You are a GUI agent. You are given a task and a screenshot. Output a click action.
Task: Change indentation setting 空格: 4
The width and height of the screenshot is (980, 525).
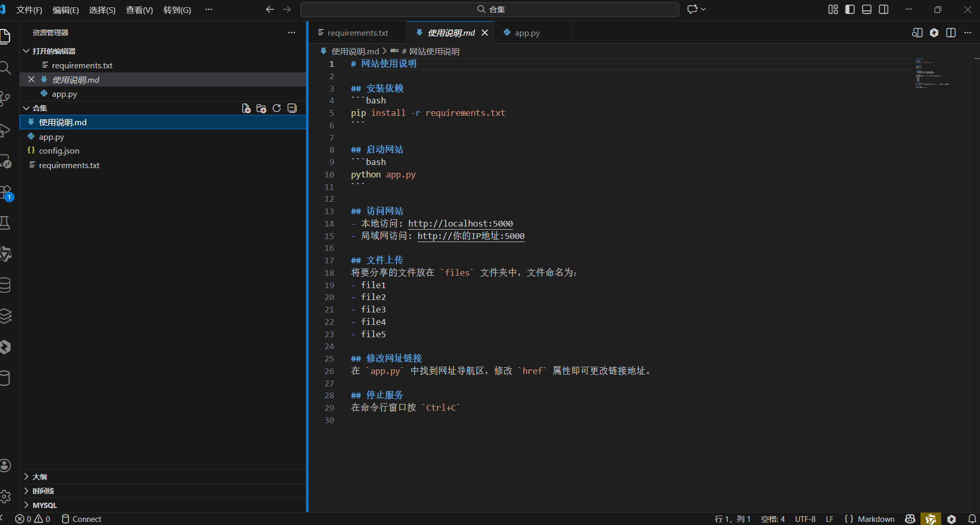tap(773, 519)
